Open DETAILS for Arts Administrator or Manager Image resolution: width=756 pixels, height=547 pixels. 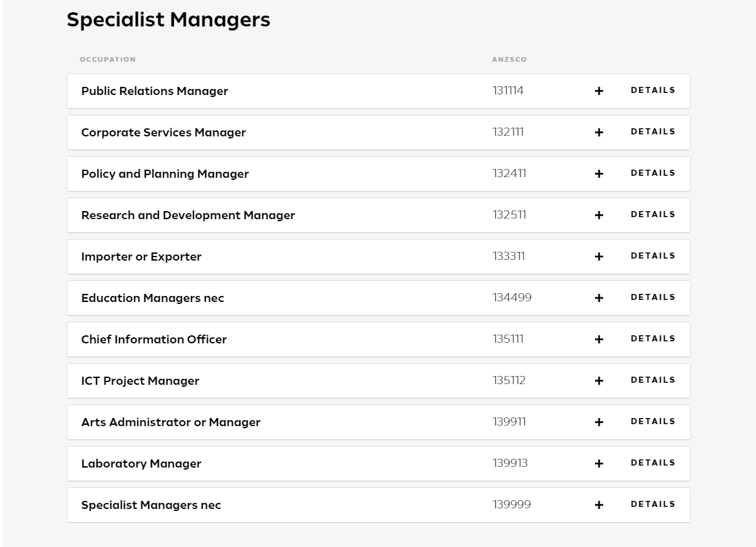[653, 421]
